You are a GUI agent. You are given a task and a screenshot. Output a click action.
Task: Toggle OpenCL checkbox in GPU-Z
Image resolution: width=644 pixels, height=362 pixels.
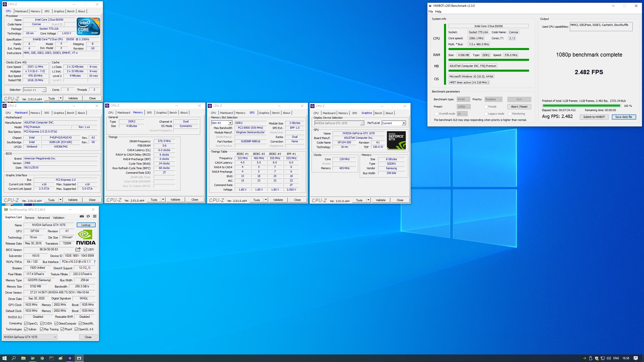(26, 324)
